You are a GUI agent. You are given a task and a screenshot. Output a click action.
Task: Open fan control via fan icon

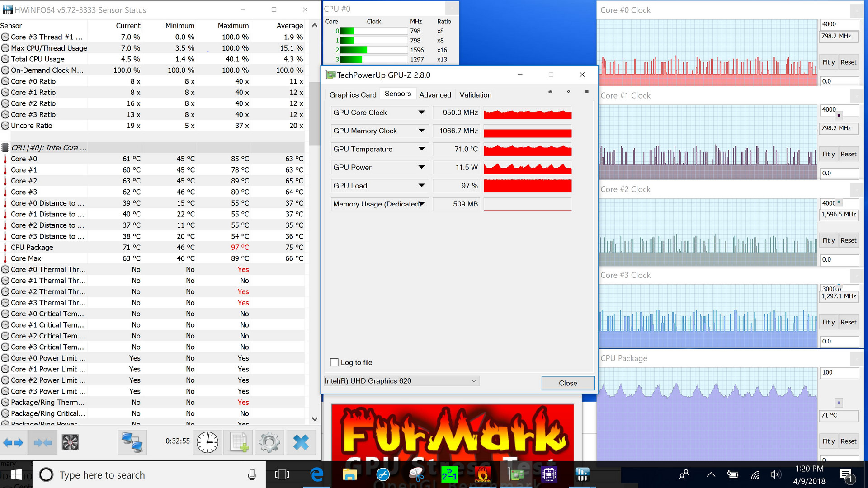(x=70, y=442)
